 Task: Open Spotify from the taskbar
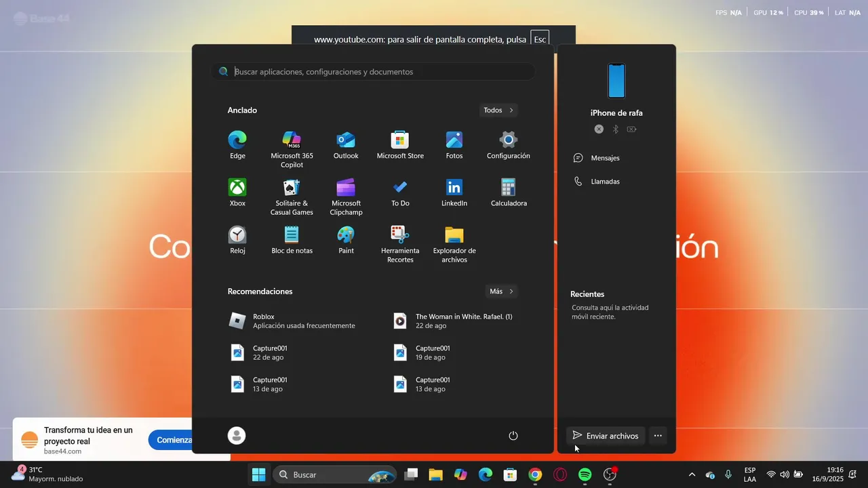coord(585,474)
